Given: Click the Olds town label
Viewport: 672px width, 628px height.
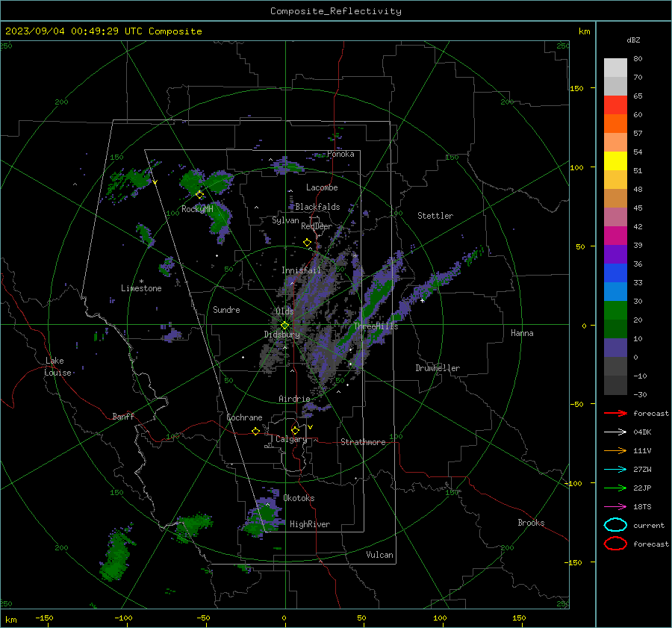Looking at the screenshot, I should click(x=284, y=311).
